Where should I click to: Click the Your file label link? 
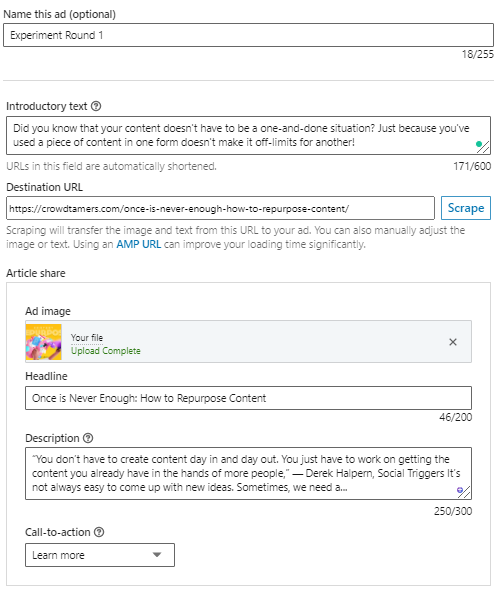(87, 337)
